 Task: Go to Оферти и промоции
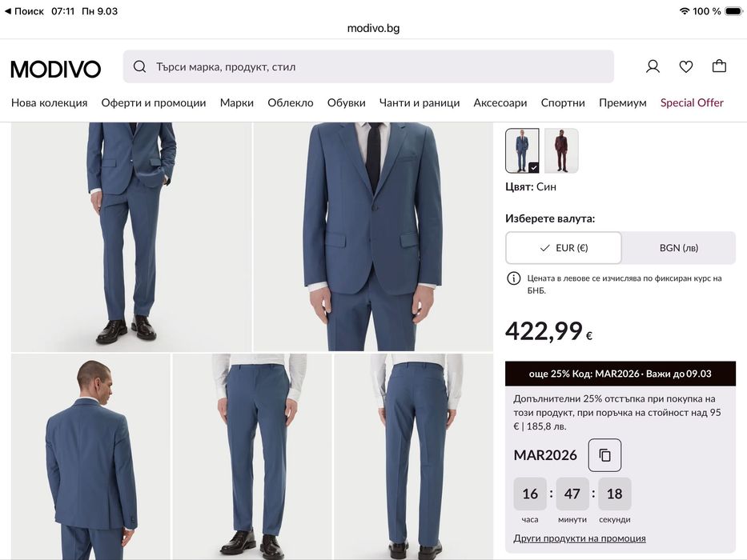coord(154,102)
